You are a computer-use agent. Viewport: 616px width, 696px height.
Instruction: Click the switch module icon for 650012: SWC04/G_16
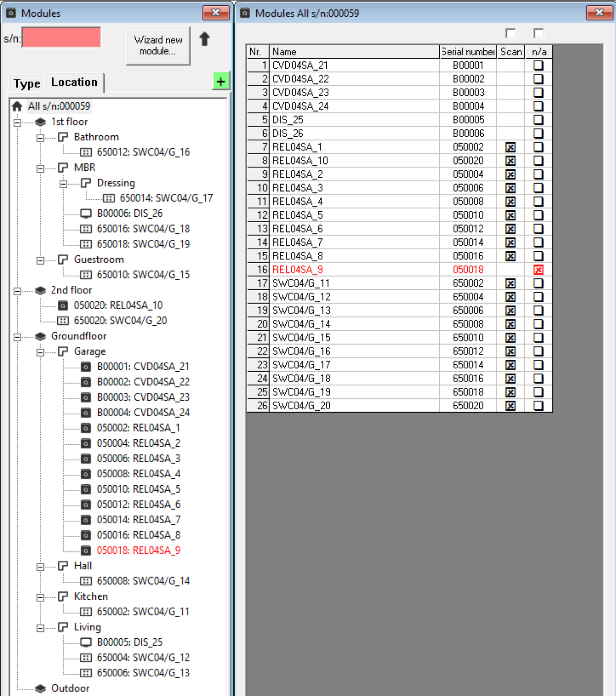click(x=86, y=153)
